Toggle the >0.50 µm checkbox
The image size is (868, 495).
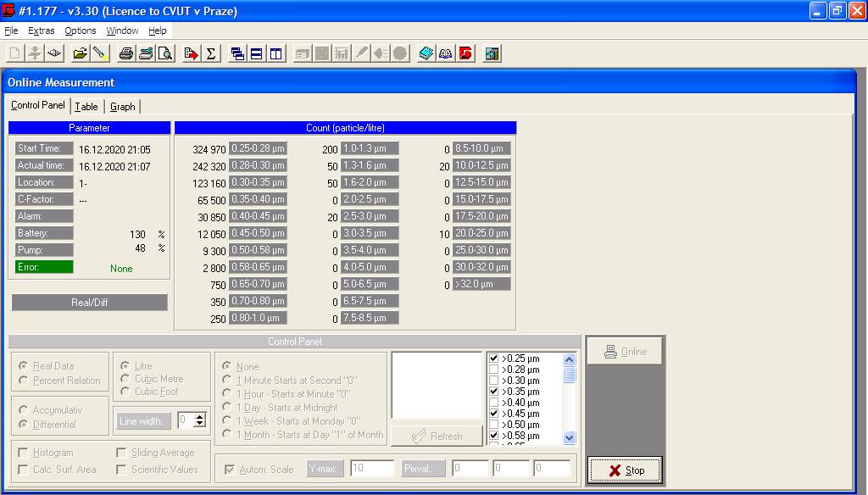point(494,425)
